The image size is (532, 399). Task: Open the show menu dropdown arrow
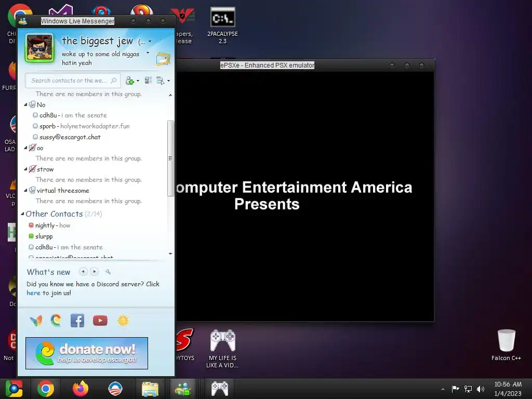pyautogui.click(x=169, y=81)
